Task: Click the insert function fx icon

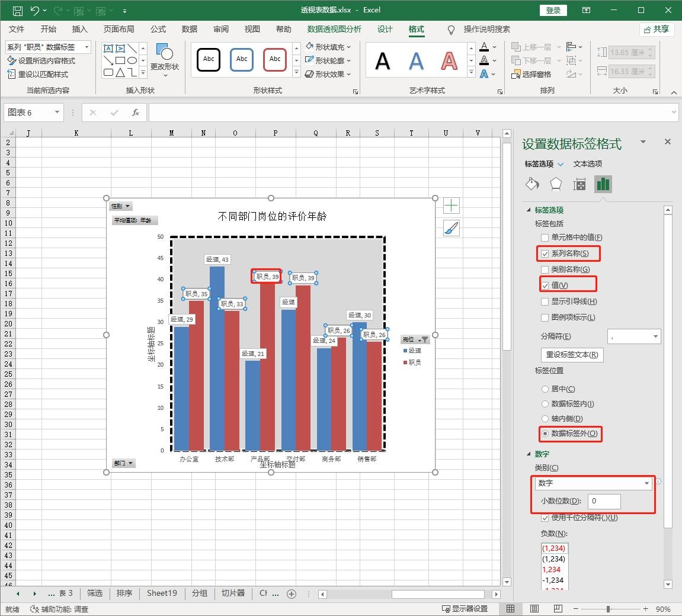Action: tap(136, 113)
